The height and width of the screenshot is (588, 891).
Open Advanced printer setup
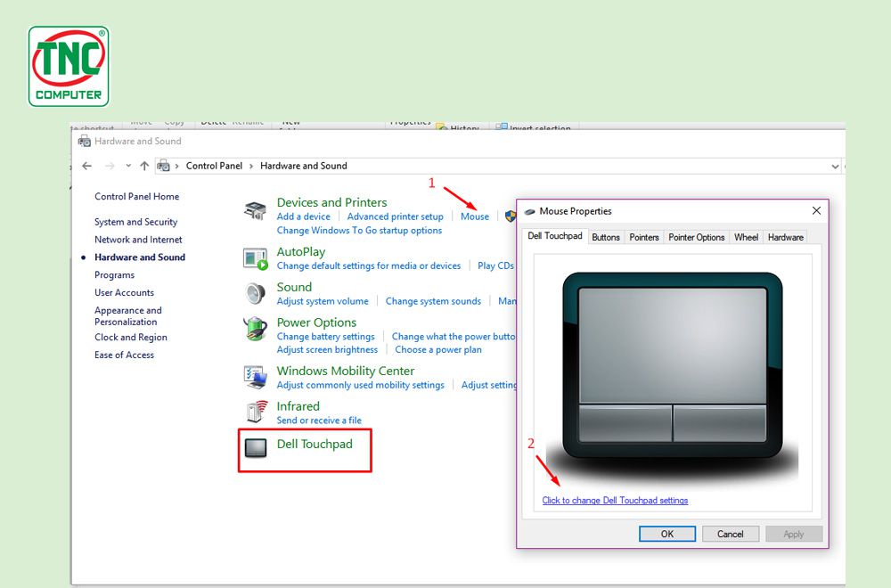(x=395, y=216)
